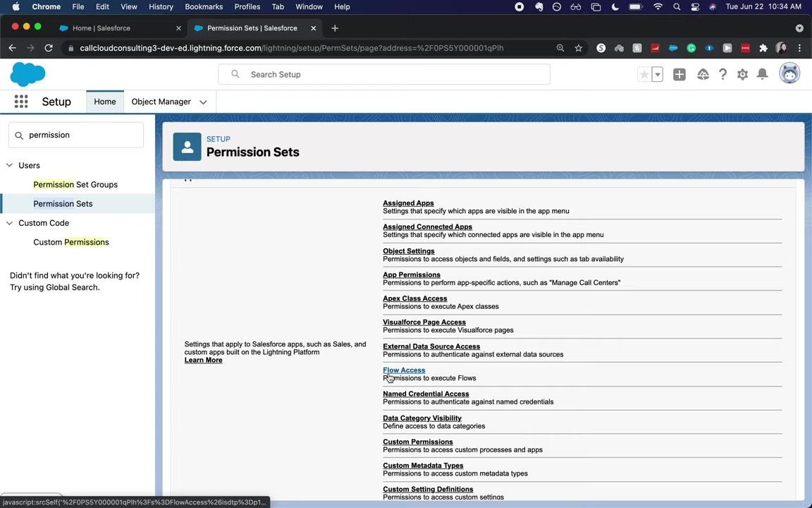The width and height of the screenshot is (812, 508).
Task: Collapse the Users section chevron
Action: click(9, 165)
